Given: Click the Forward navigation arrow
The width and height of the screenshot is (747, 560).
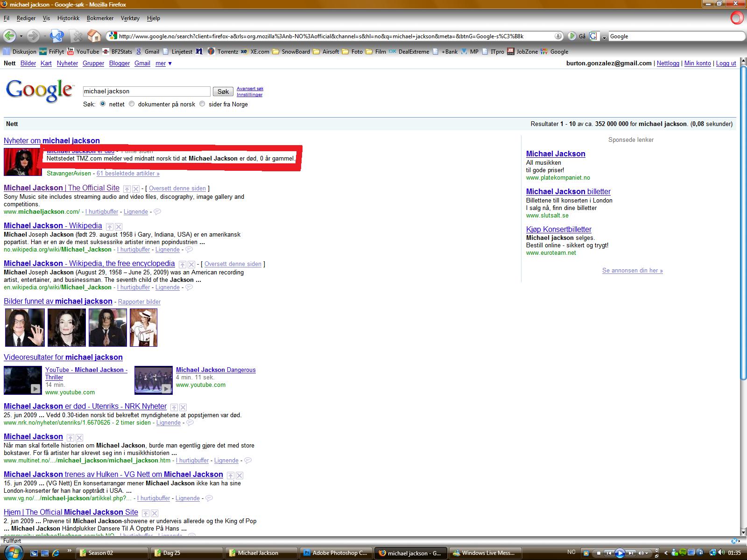Looking at the screenshot, I should tap(32, 35).
